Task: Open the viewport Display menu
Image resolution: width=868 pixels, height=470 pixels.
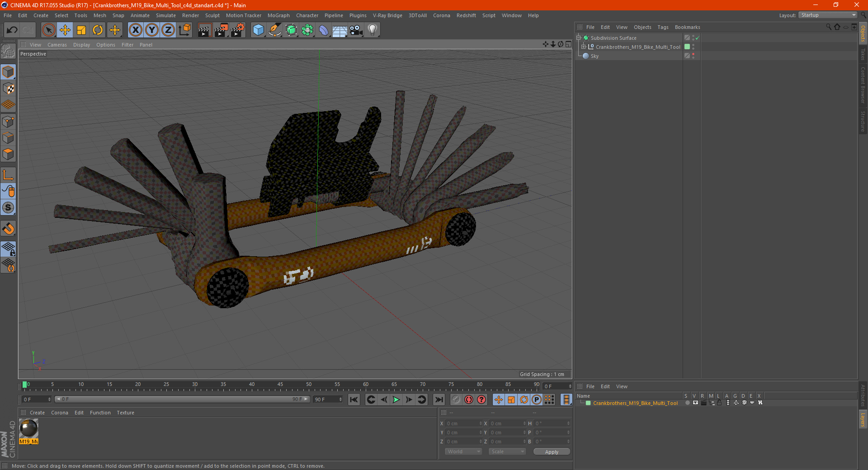Action: [81, 45]
